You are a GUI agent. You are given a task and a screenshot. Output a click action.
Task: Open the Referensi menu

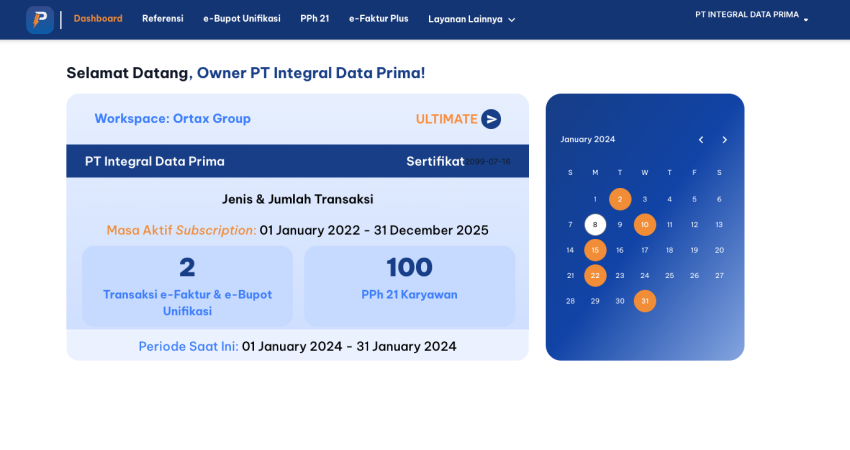point(162,19)
